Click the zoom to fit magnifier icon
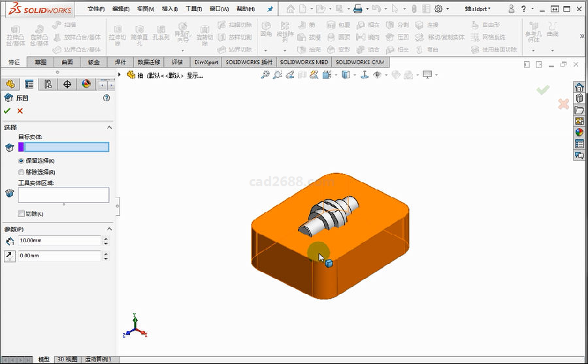Screen dimensions: 588x364 [x=265, y=75]
